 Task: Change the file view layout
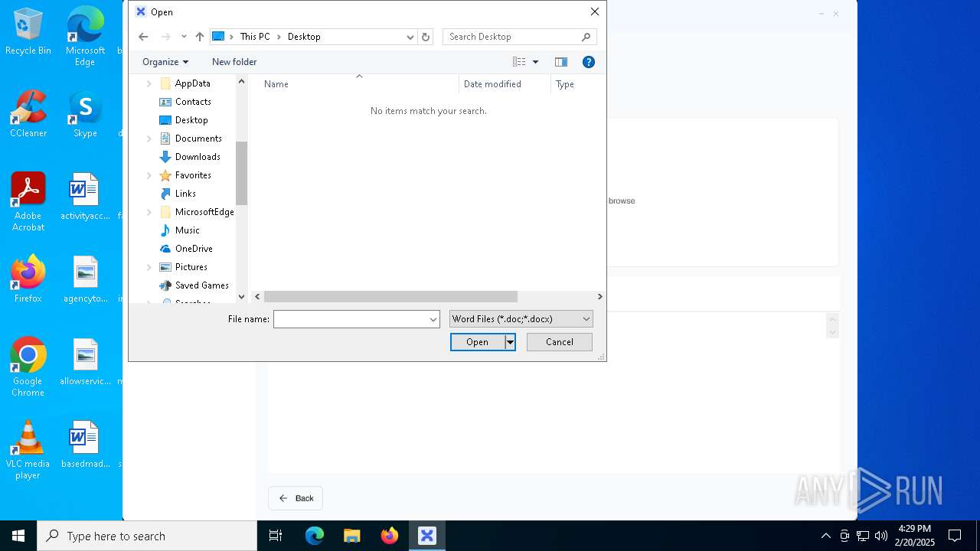coord(520,62)
